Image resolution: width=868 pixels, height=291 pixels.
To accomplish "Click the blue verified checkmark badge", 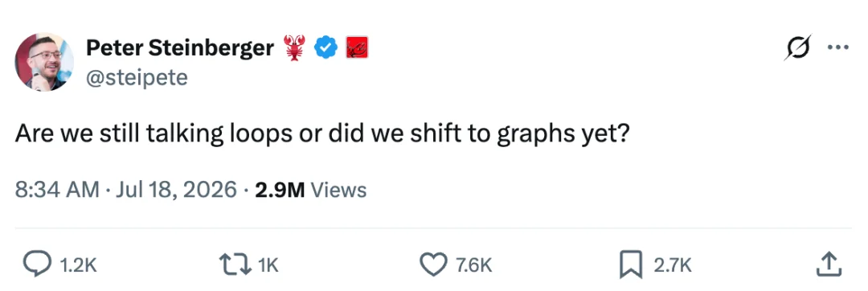I will 326,49.
